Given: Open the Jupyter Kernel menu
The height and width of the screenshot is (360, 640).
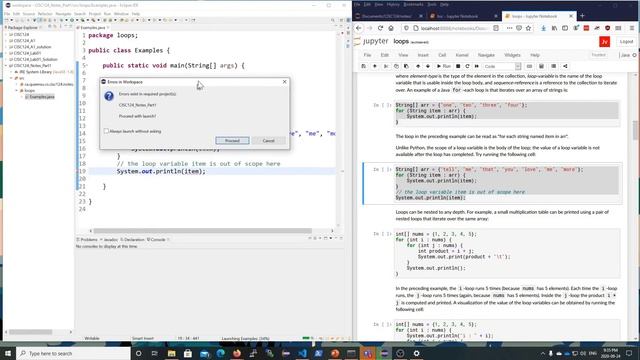Looking at the screenshot, I should coord(462,55).
